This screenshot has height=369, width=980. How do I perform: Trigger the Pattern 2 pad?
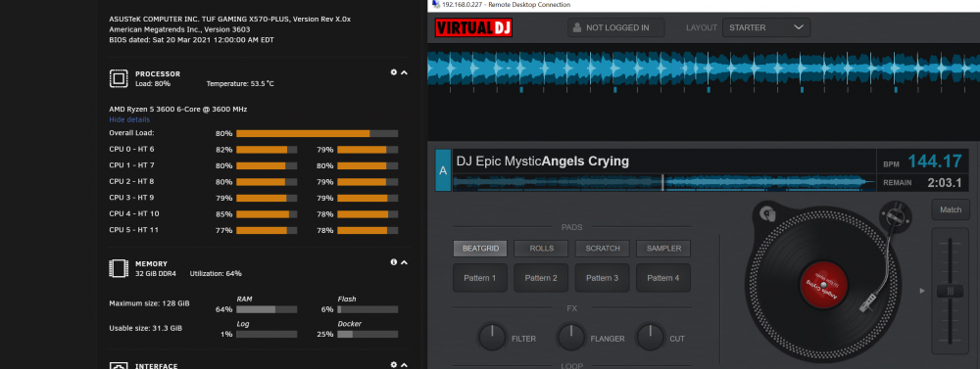541,278
